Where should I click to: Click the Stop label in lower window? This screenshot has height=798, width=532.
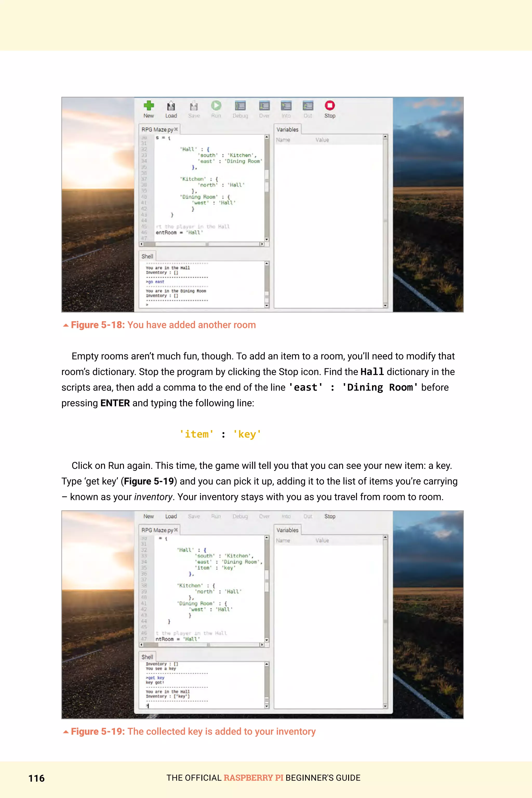[330, 516]
